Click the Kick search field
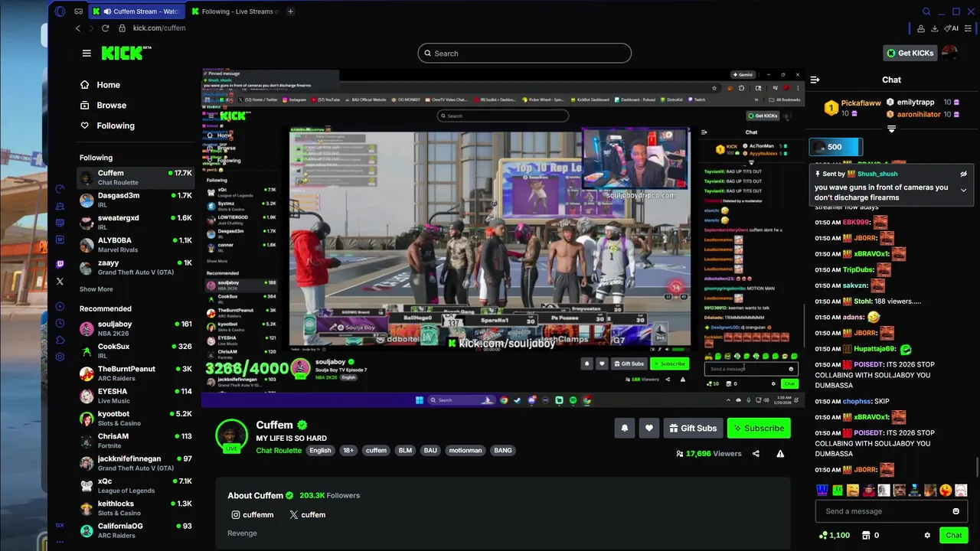 coord(524,54)
